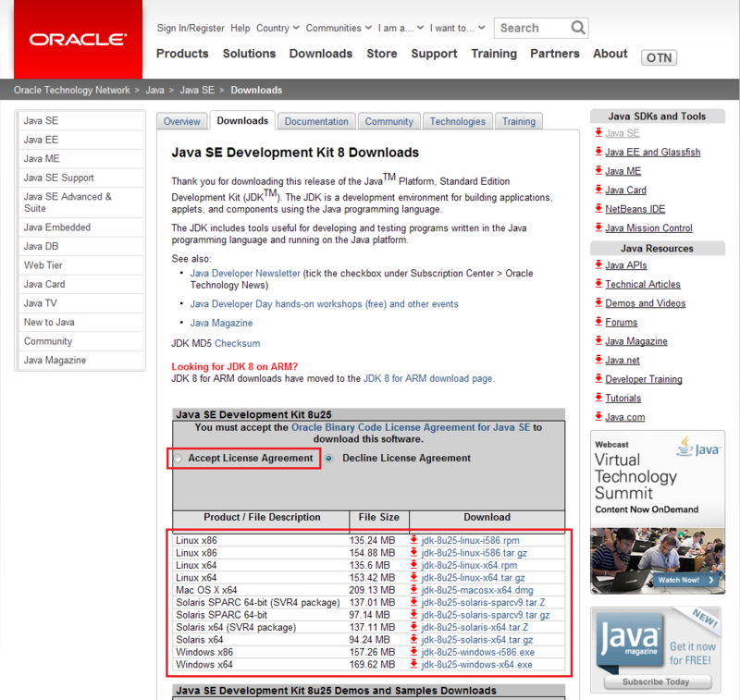
Task: Open the Community tab
Action: pyautogui.click(x=388, y=121)
